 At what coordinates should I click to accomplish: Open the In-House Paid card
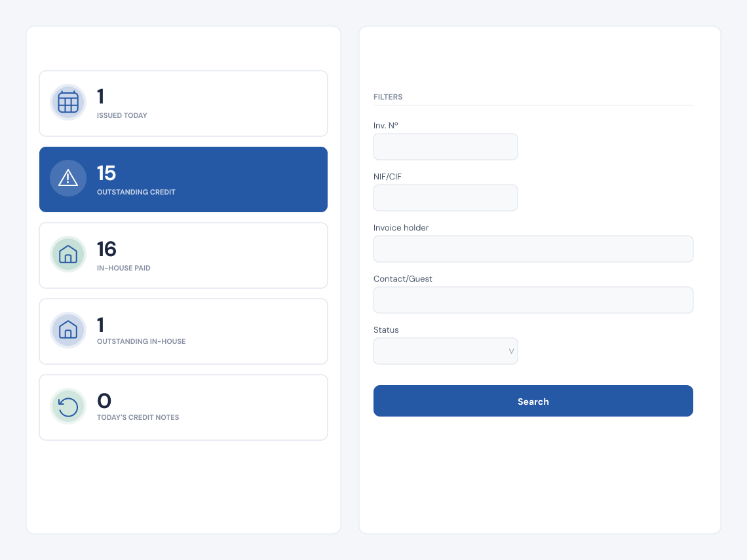pos(183,255)
